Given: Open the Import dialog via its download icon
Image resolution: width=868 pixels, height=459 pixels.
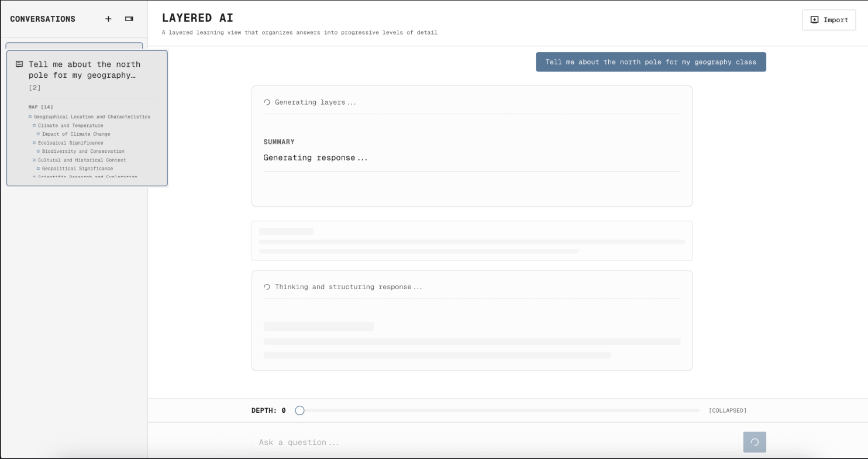Looking at the screenshot, I should (814, 19).
